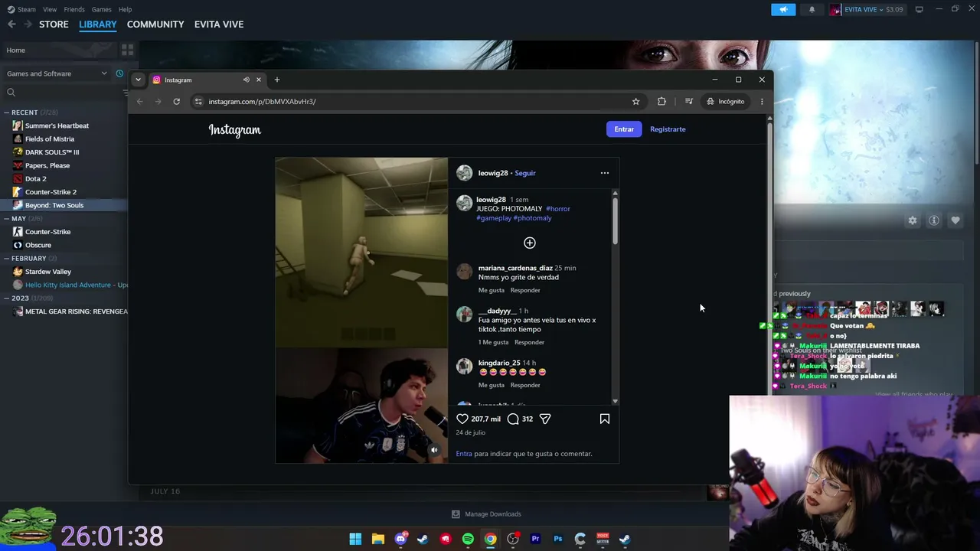
Task: Click the comment bubble icon on the post
Action: point(513,419)
